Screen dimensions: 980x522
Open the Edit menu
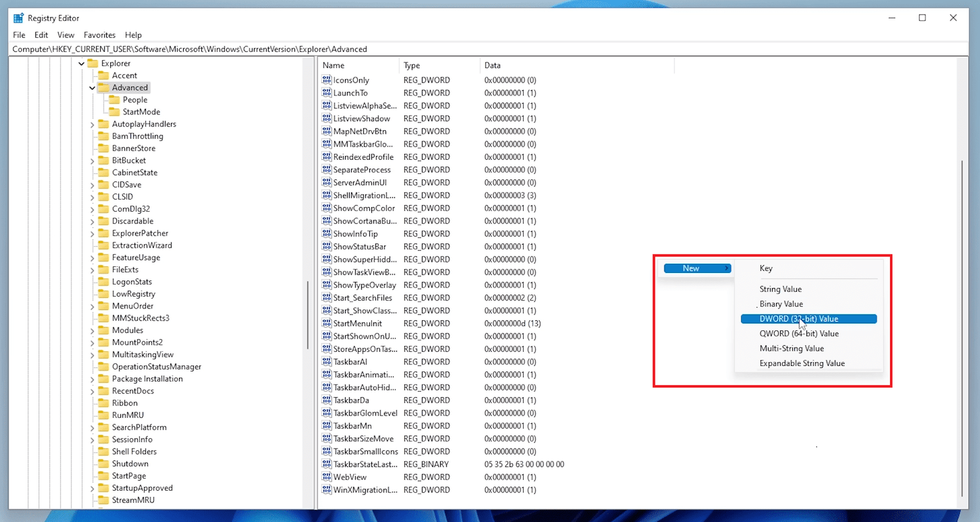pyautogui.click(x=41, y=35)
